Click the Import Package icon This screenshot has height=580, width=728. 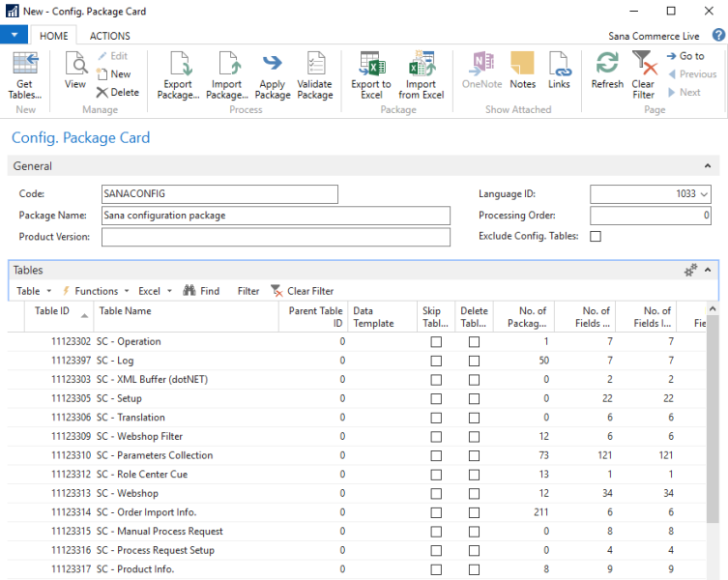point(227,75)
